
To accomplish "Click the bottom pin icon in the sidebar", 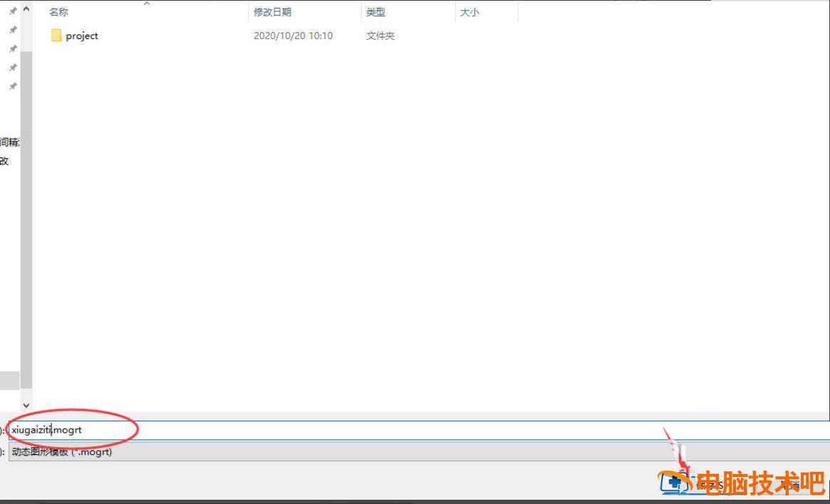I will point(12,86).
